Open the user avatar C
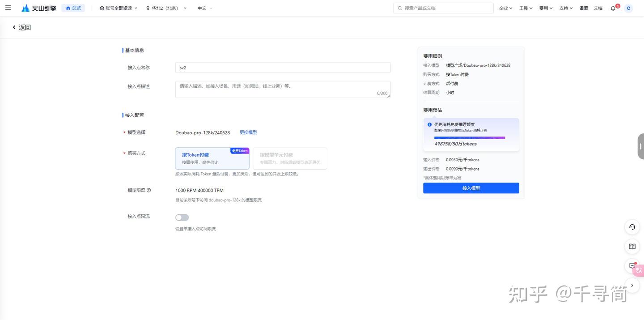Image resolution: width=644 pixels, height=320 pixels. coord(628,8)
